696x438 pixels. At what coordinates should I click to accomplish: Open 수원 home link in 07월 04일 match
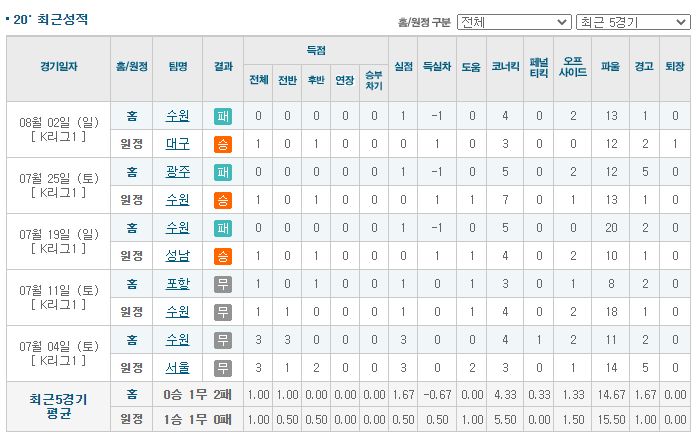click(x=178, y=340)
